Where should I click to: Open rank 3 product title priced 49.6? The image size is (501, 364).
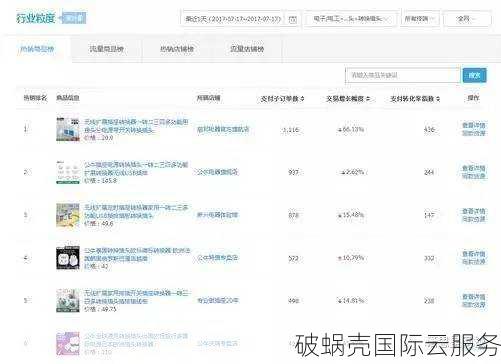(x=136, y=211)
